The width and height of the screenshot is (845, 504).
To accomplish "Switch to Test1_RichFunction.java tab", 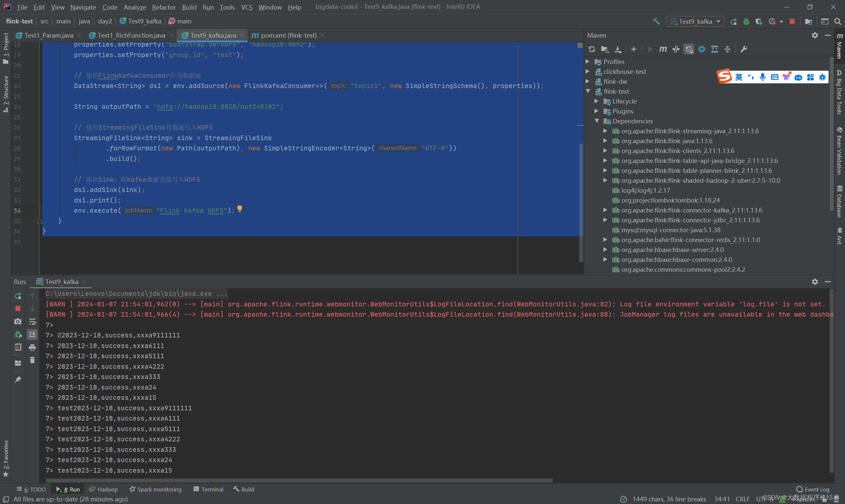I will (x=131, y=35).
